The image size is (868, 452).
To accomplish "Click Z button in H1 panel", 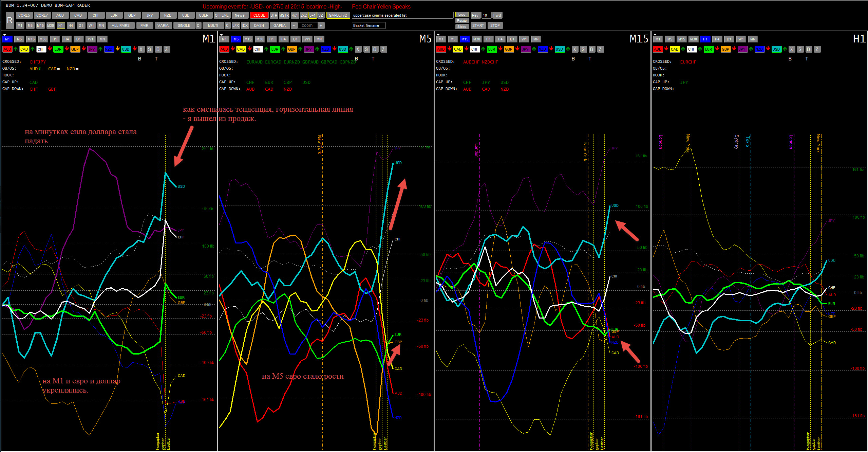I will (817, 49).
